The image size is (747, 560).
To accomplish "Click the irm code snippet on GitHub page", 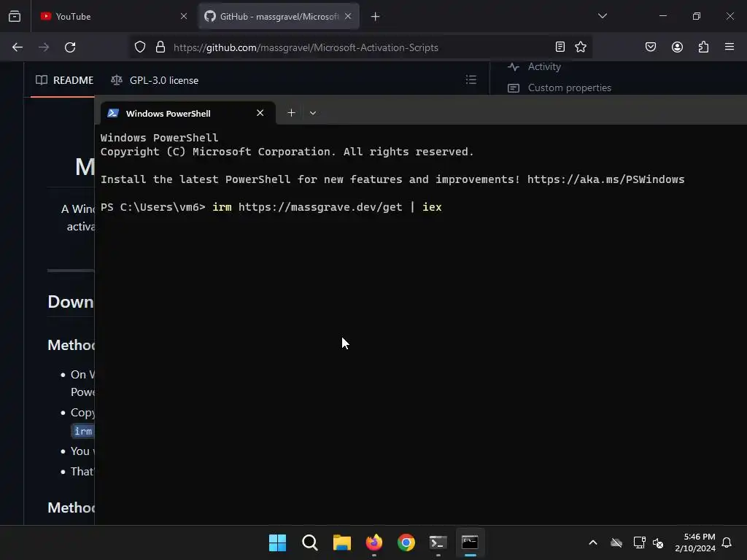I will click(83, 431).
